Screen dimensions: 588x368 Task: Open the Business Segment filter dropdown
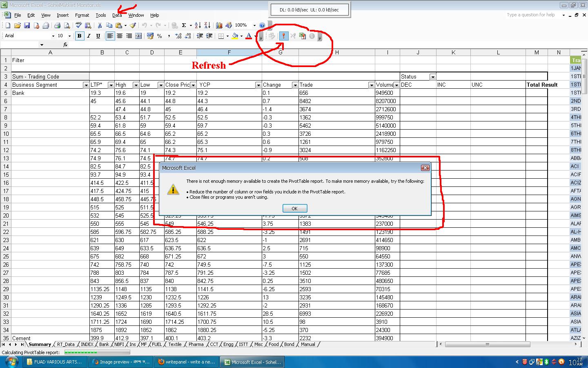pyautogui.click(x=86, y=85)
